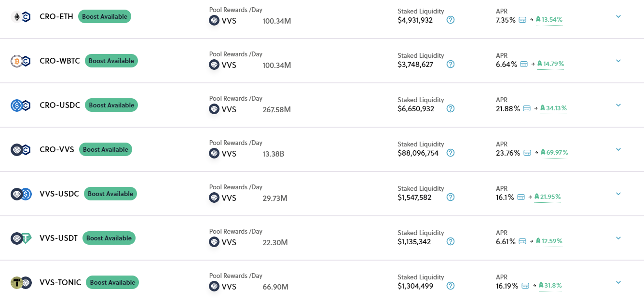Click Boost Available on VVS-USDT

point(109,238)
